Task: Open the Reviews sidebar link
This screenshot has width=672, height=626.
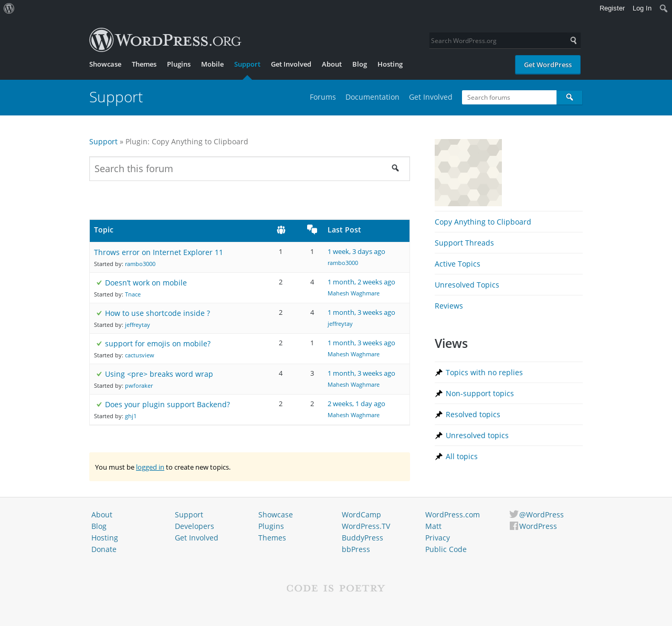Action: pyautogui.click(x=449, y=306)
